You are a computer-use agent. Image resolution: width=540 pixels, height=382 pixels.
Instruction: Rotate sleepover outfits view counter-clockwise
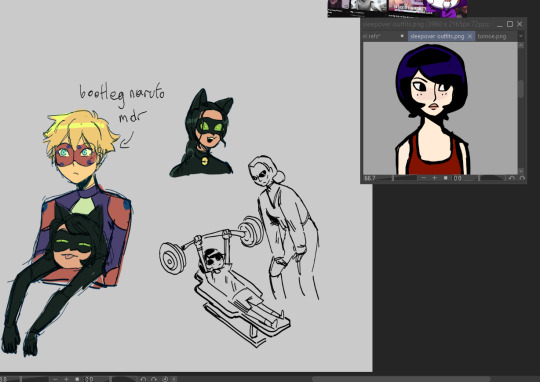pos(512,178)
